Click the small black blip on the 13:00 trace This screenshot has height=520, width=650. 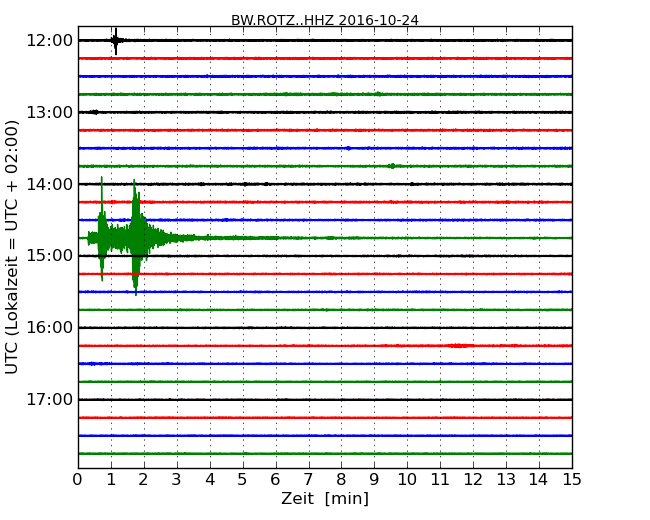[x=95, y=112]
